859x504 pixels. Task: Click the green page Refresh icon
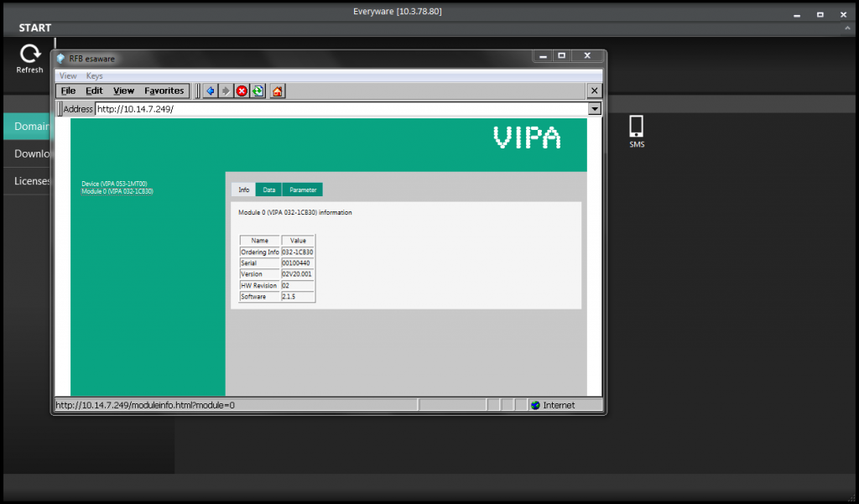click(258, 91)
